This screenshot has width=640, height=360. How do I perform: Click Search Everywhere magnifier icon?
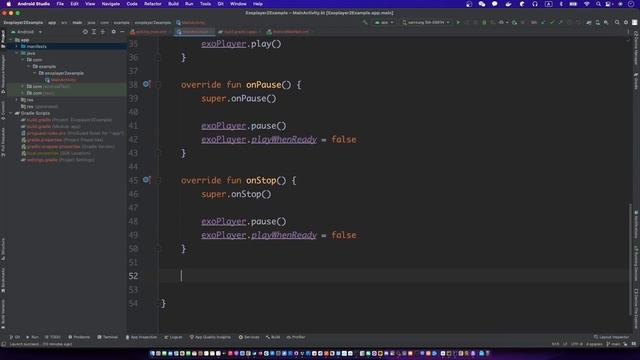click(x=617, y=22)
